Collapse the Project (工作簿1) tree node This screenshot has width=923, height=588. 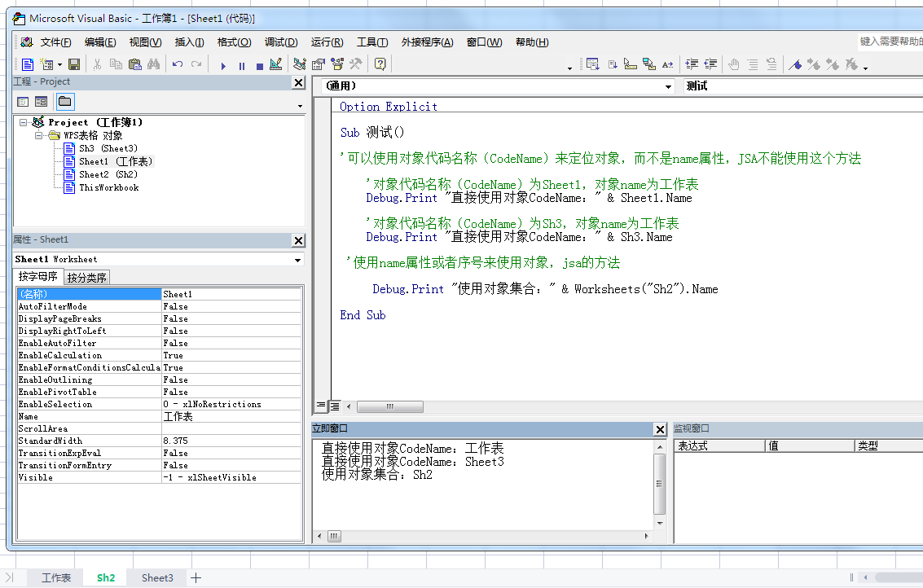[x=23, y=122]
